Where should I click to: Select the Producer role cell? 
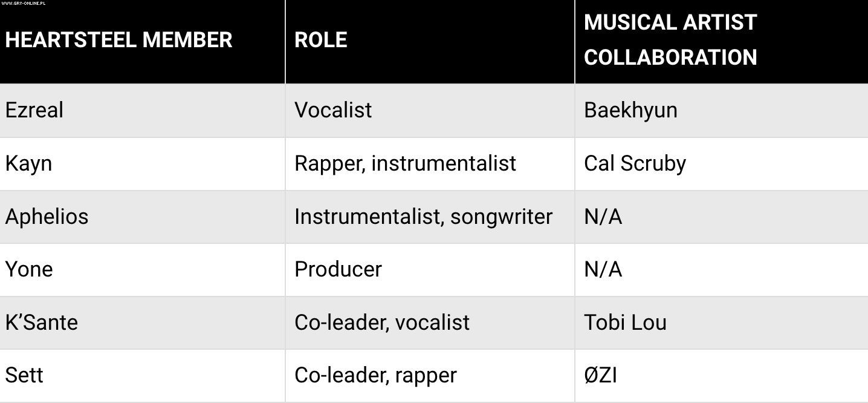click(x=338, y=269)
